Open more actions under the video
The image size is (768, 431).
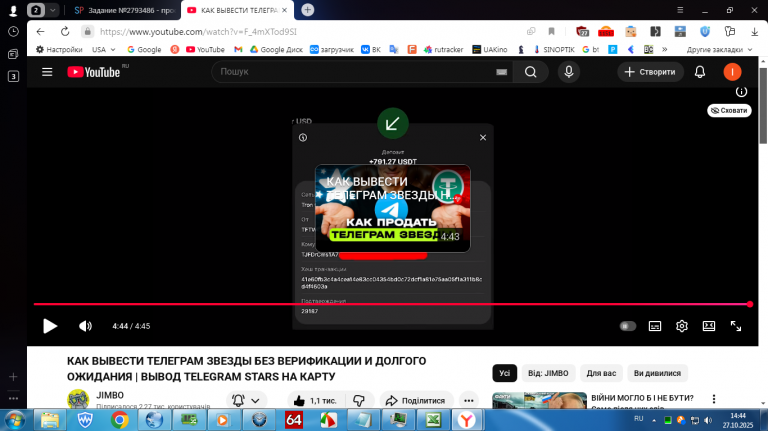[469, 401]
